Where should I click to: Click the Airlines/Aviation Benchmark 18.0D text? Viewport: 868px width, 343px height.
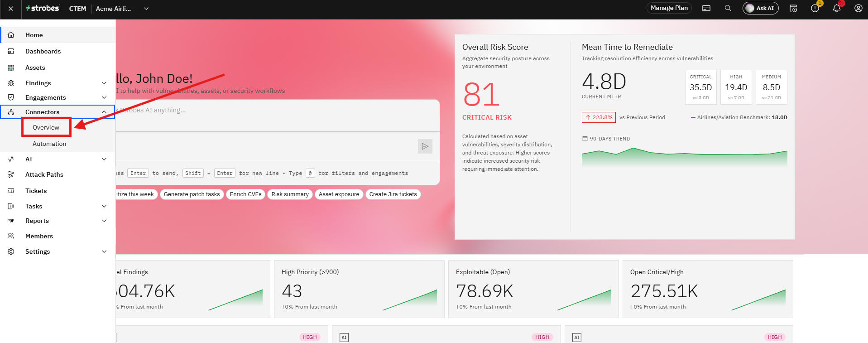click(x=739, y=117)
